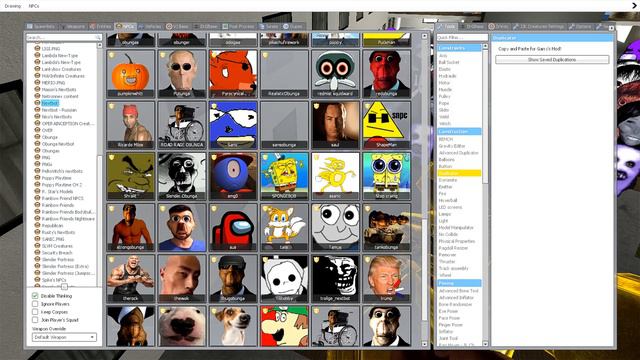The width and height of the screenshot is (640, 360).
Task: Click Show Saved Duplications button
Action: [552, 60]
